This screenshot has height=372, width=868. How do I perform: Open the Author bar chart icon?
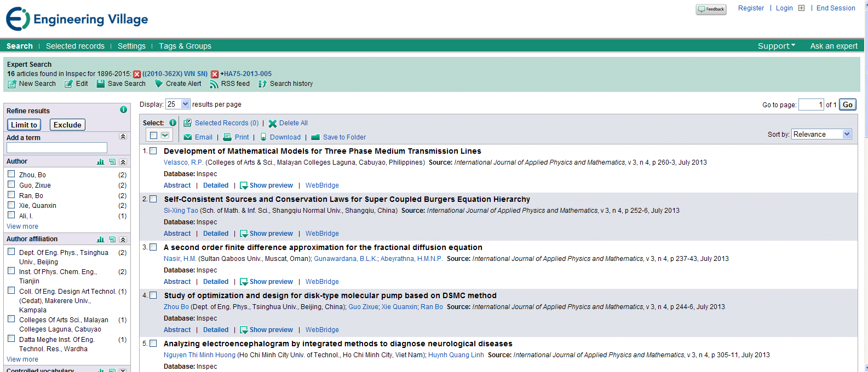(x=101, y=162)
